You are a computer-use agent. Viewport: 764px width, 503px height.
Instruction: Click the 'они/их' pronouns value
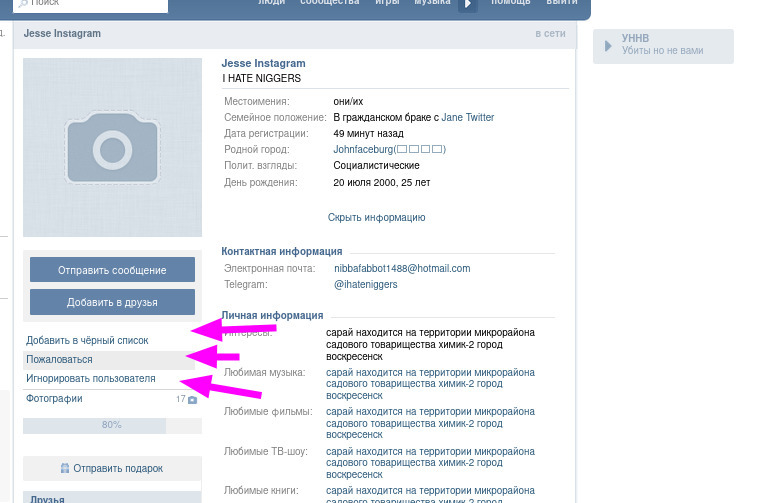pyautogui.click(x=348, y=101)
